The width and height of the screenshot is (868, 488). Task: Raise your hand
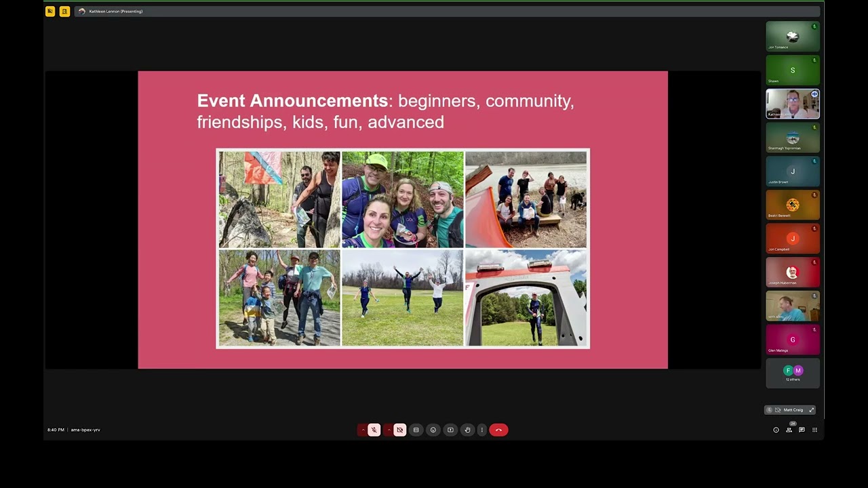(x=467, y=430)
